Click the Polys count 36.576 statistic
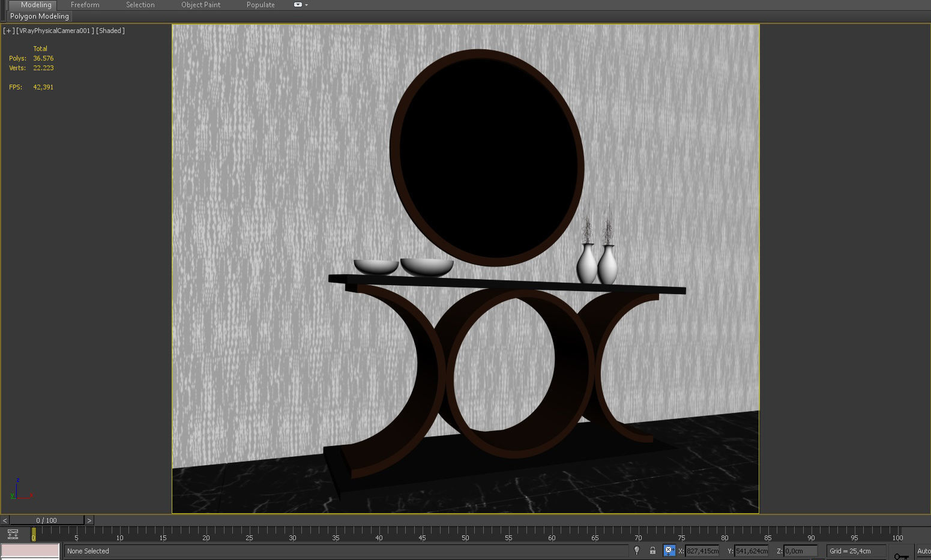 click(x=43, y=58)
